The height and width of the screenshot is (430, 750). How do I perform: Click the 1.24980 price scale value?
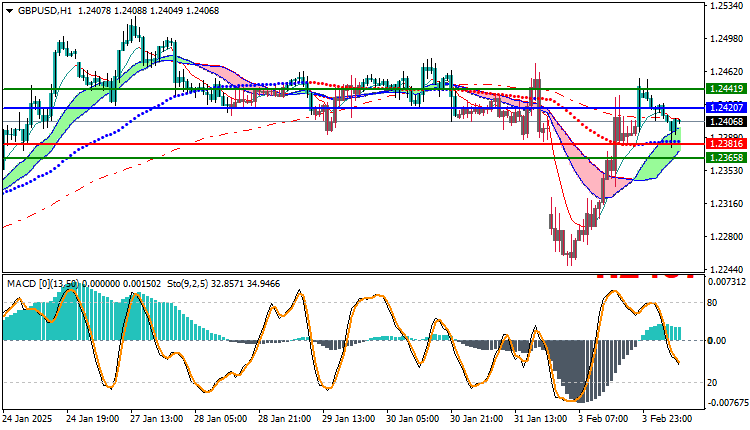tap(727, 39)
